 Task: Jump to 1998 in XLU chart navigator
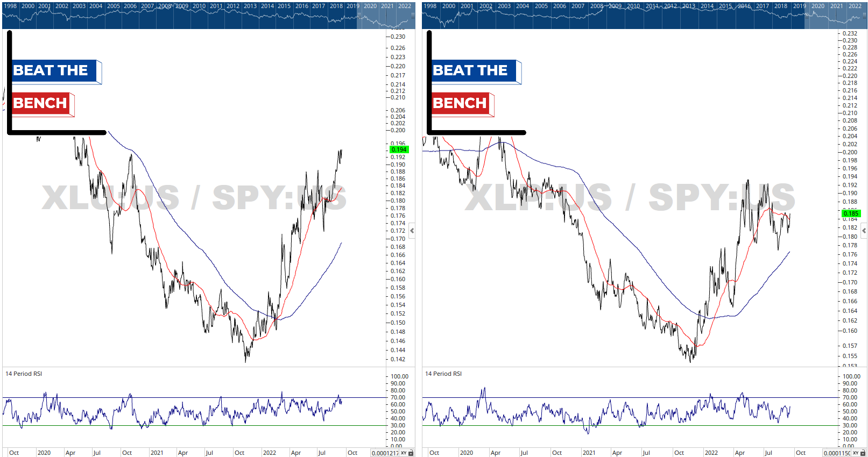tap(10, 6)
